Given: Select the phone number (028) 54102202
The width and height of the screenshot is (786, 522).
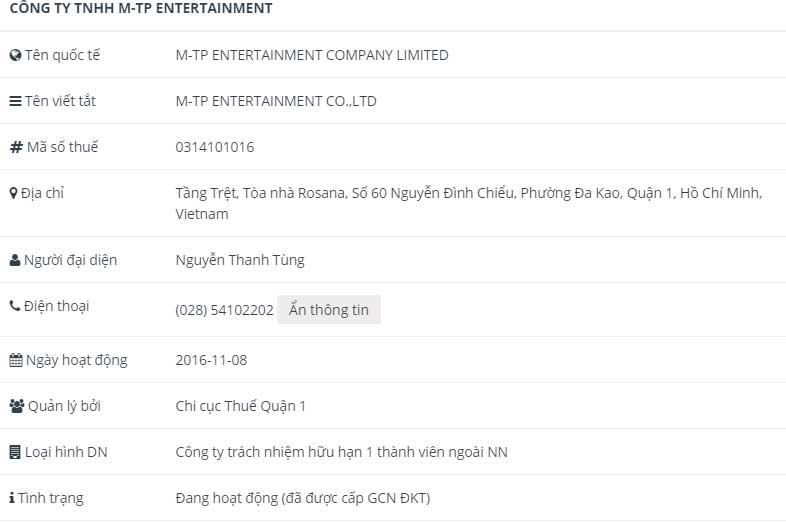Looking at the screenshot, I should pyautogui.click(x=224, y=310).
